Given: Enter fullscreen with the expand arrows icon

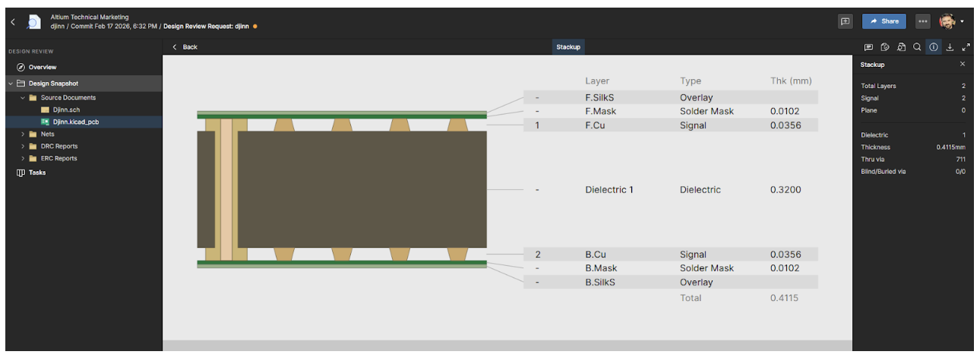Looking at the screenshot, I should coord(966,47).
